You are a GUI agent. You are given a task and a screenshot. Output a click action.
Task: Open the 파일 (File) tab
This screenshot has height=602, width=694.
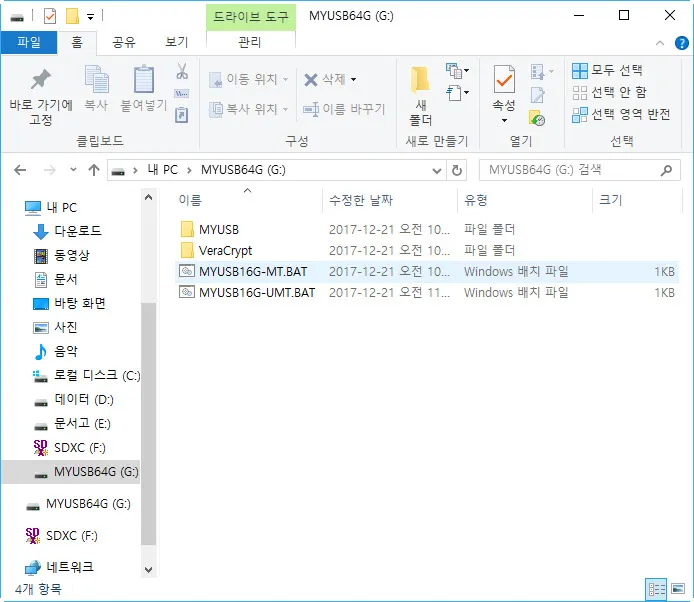click(x=29, y=42)
